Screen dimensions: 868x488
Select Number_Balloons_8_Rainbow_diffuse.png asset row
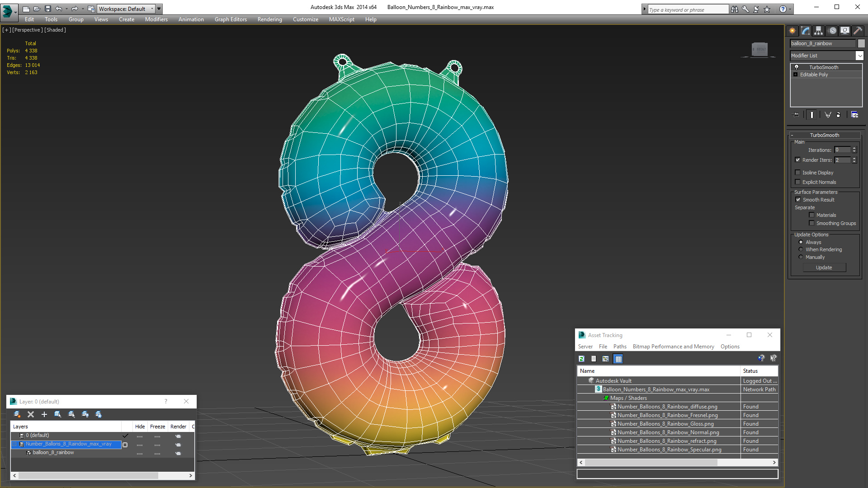(677, 407)
